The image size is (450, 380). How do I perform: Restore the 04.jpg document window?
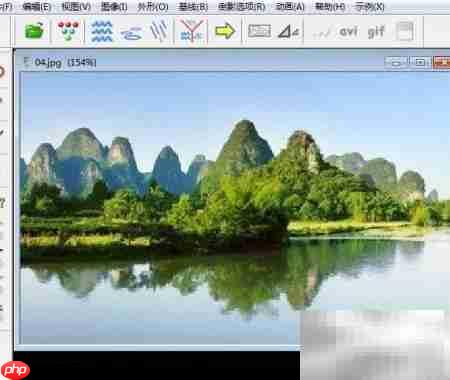420,62
